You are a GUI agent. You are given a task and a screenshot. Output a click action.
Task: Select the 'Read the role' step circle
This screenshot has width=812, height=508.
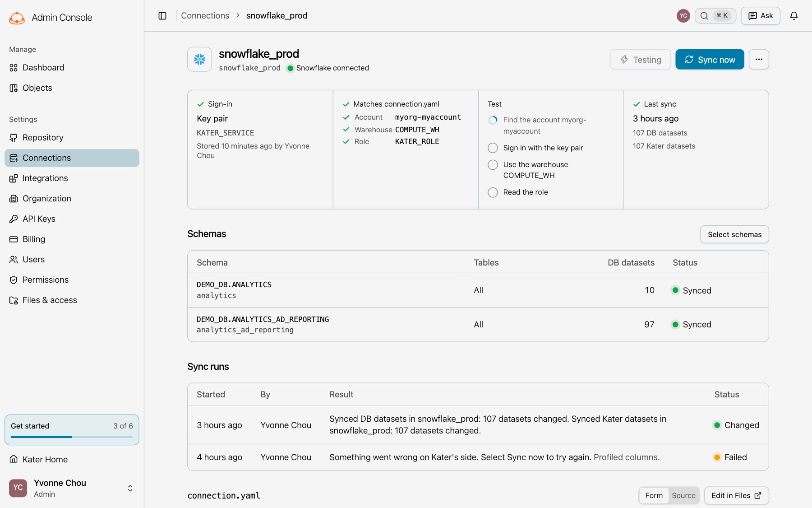pyautogui.click(x=493, y=192)
